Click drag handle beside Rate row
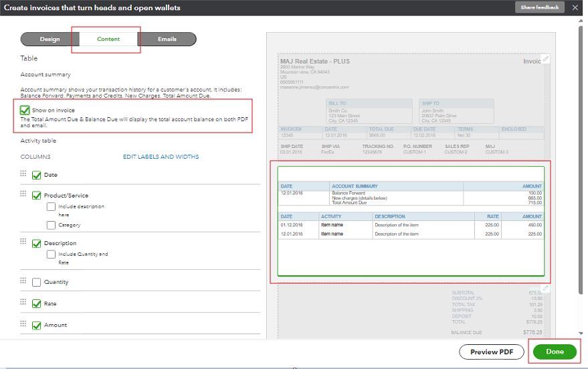588x369 pixels. (23, 302)
